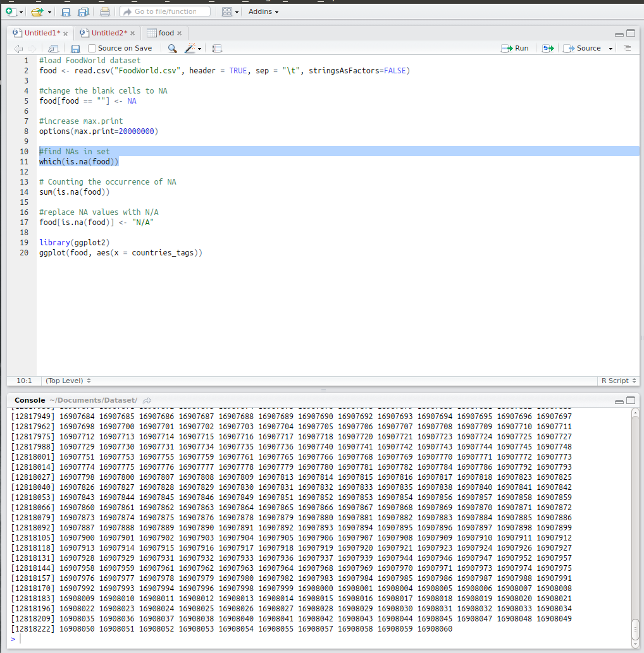Screen dimensions: 644x653
Task: Expand the Source options dropdown arrow
Action: (x=610, y=49)
